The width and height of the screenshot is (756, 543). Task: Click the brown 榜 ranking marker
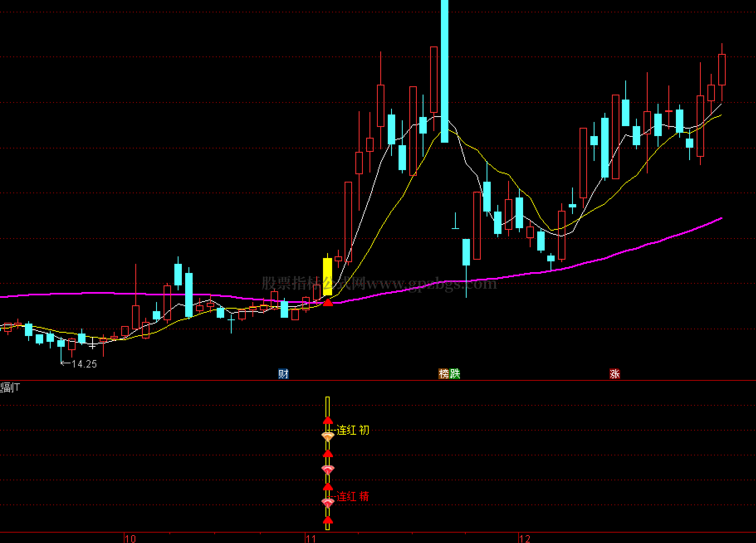point(444,374)
